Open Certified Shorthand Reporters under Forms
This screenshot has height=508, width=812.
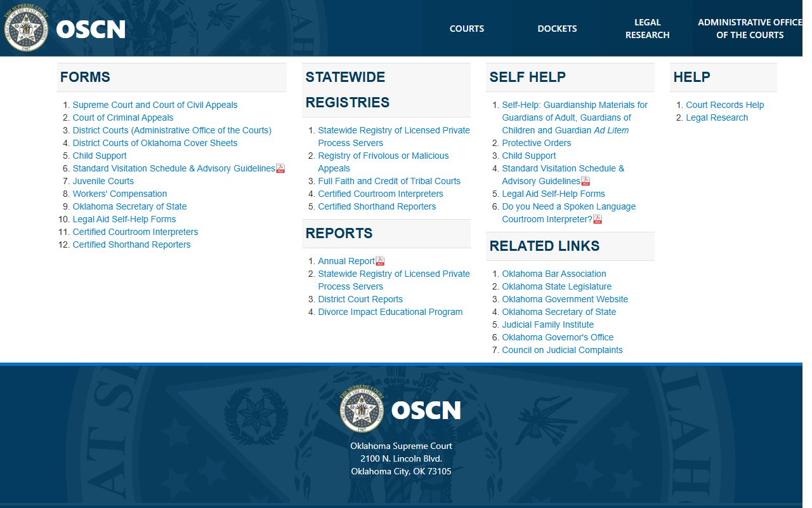131,244
